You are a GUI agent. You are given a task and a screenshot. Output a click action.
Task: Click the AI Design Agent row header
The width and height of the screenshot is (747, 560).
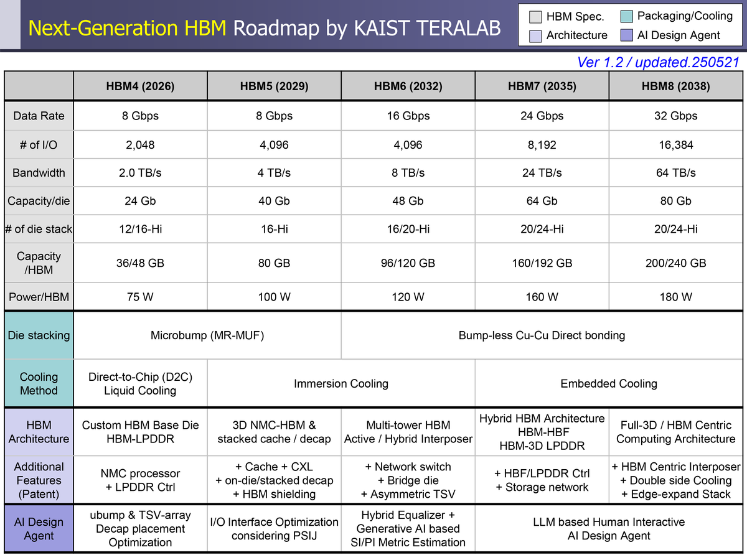38,528
